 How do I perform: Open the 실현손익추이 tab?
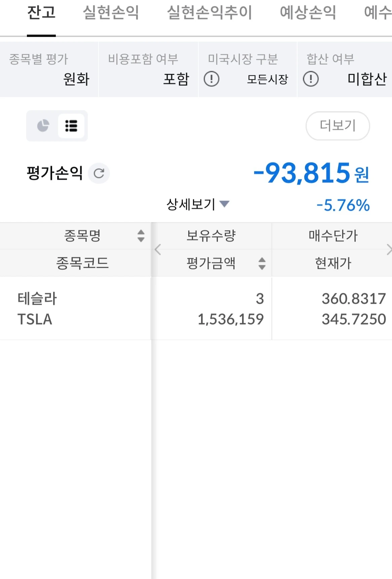click(x=209, y=13)
